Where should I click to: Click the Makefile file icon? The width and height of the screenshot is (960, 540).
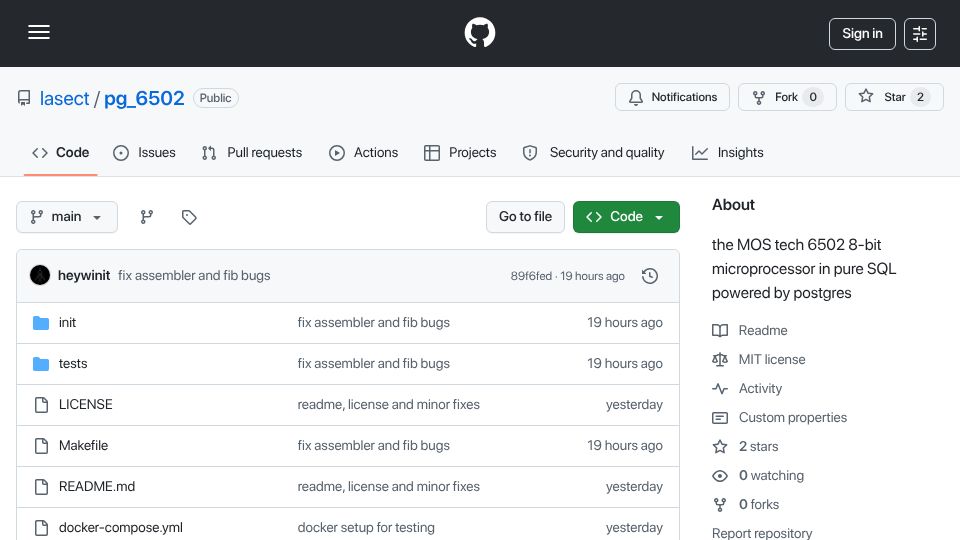41,446
